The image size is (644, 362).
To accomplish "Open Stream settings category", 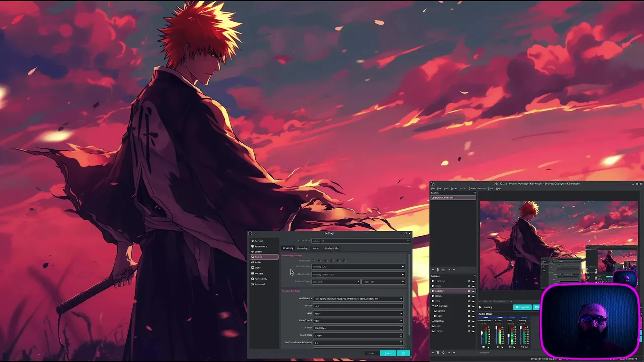I will [x=264, y=252].
